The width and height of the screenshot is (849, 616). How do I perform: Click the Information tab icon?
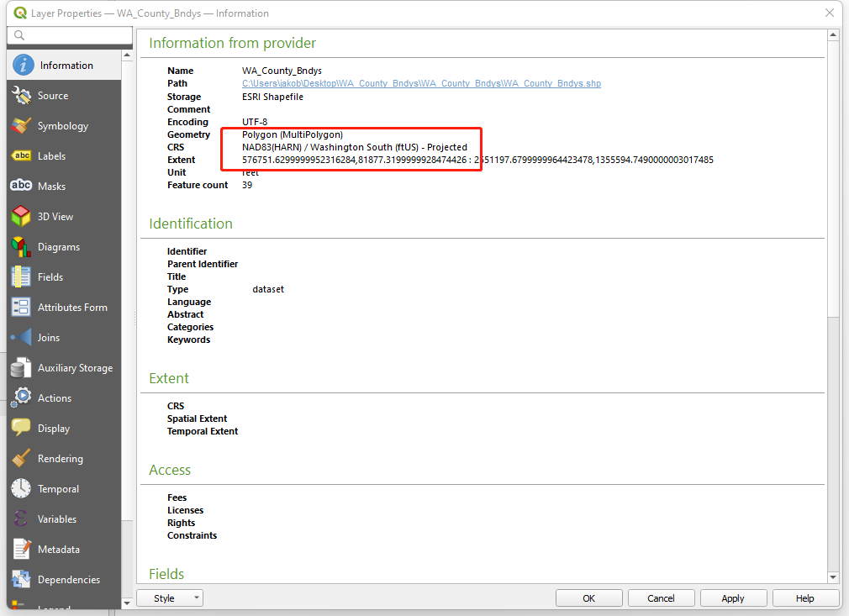click(x=23, y=66)
